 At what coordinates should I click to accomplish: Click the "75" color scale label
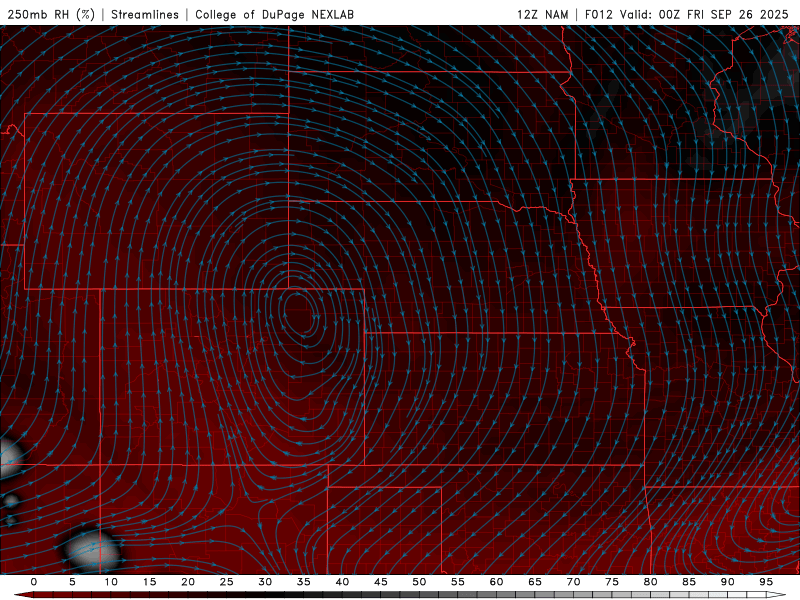coord(612,582)
